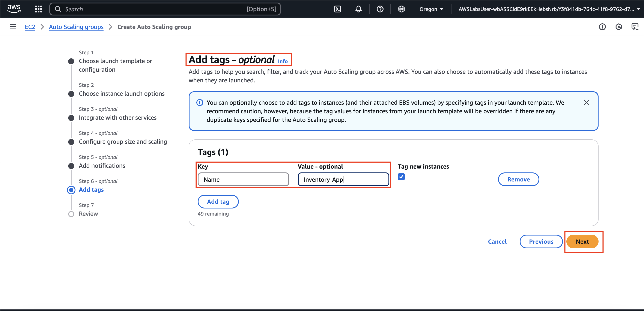Toggle the side navigation hamburger menu
The height and width of the screenshot is (311, 644).
(x=13, y=27)
